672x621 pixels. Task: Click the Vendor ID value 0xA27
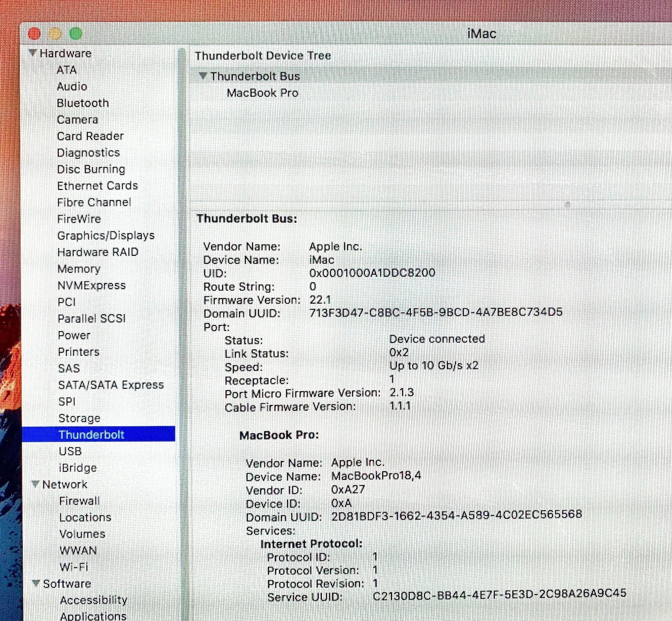click(x=348, y=490)
